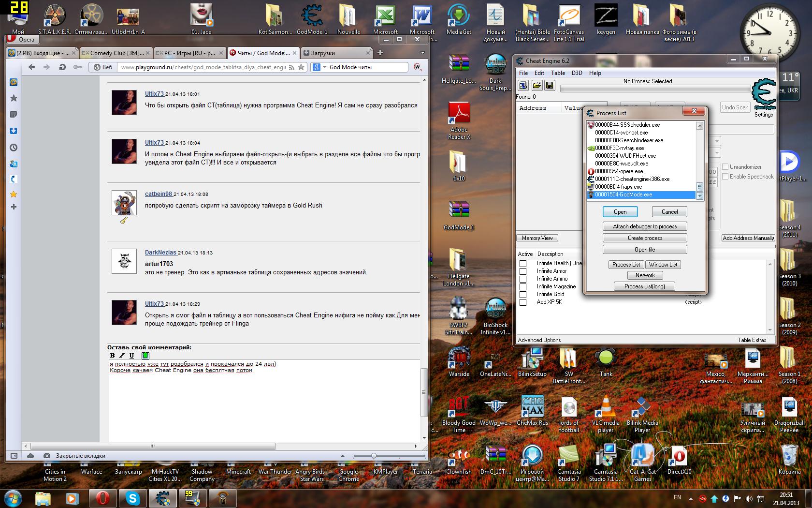Open a new tab in Opera

pos(380,53)
